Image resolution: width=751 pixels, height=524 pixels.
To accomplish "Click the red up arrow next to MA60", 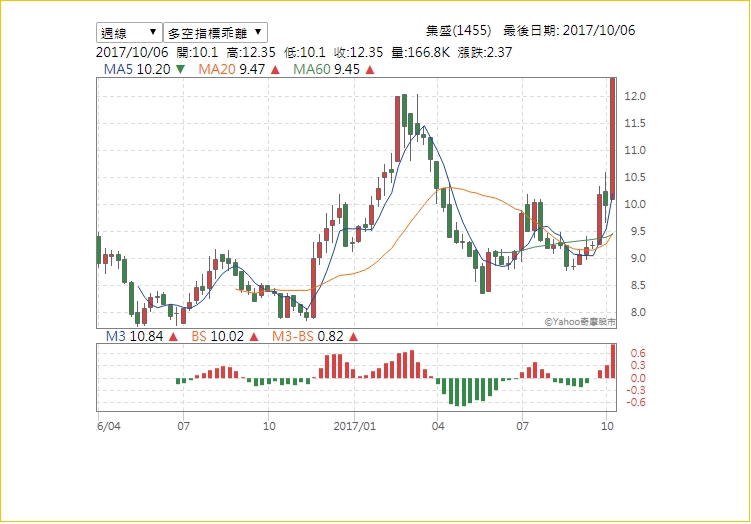I will coord(370,70).
